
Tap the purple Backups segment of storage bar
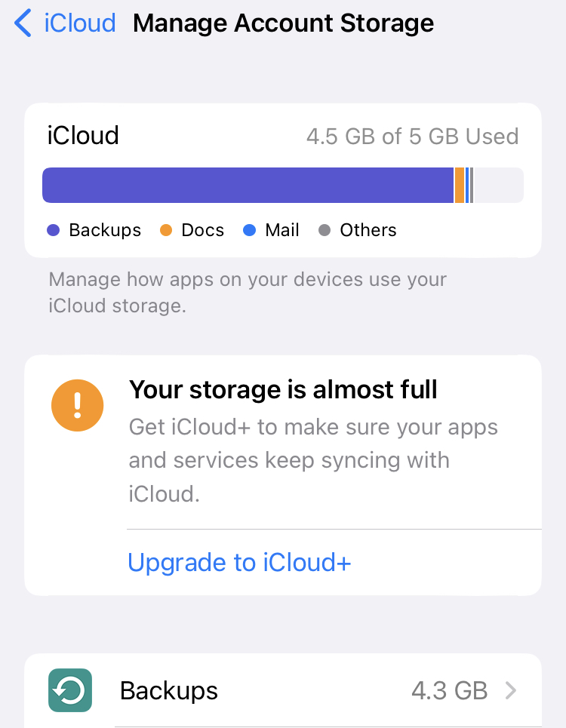(248, 186)
